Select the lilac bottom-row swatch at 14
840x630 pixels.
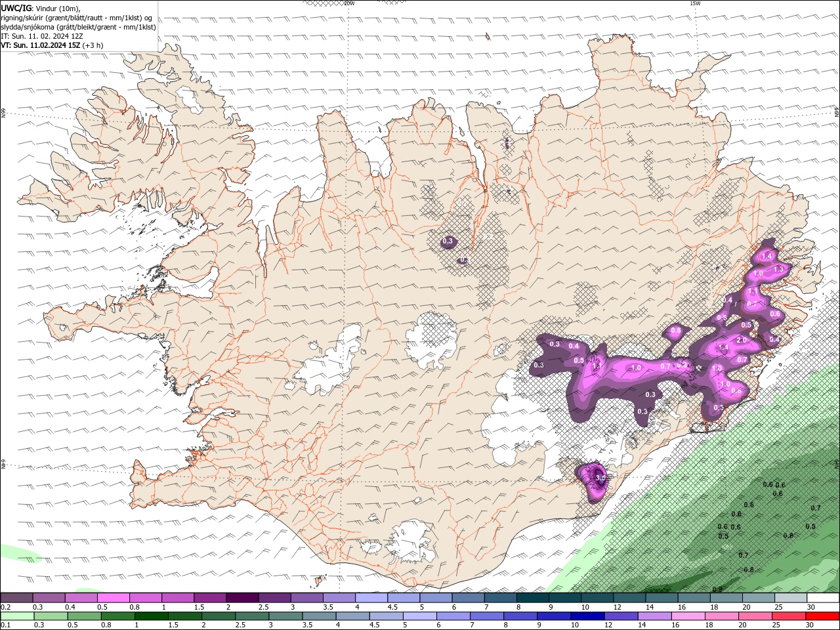coord(654,616)
